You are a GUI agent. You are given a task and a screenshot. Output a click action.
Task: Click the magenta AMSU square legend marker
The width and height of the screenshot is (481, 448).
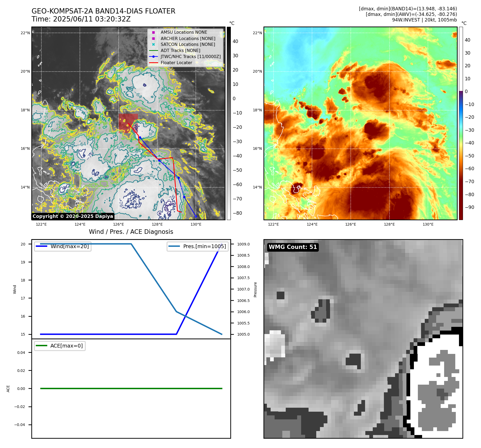click(153, 32)
